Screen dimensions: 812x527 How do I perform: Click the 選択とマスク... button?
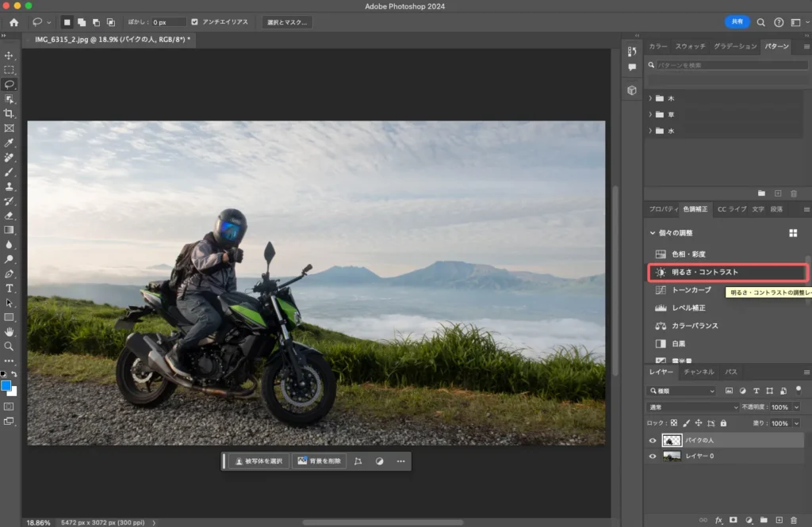pyautogui.click(x=287, y=22)
